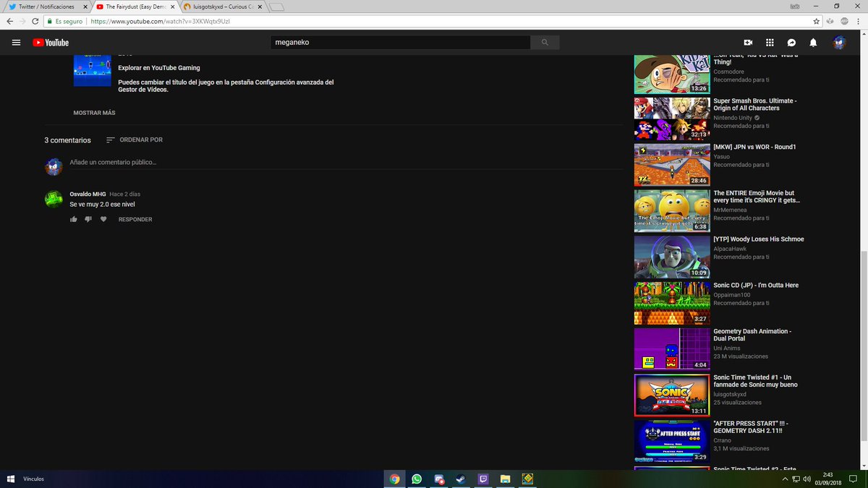This screenshot has width=868, height=488.
Task: Dislike Osvaldo MHG's comment
Action: (x=88, y=219)
